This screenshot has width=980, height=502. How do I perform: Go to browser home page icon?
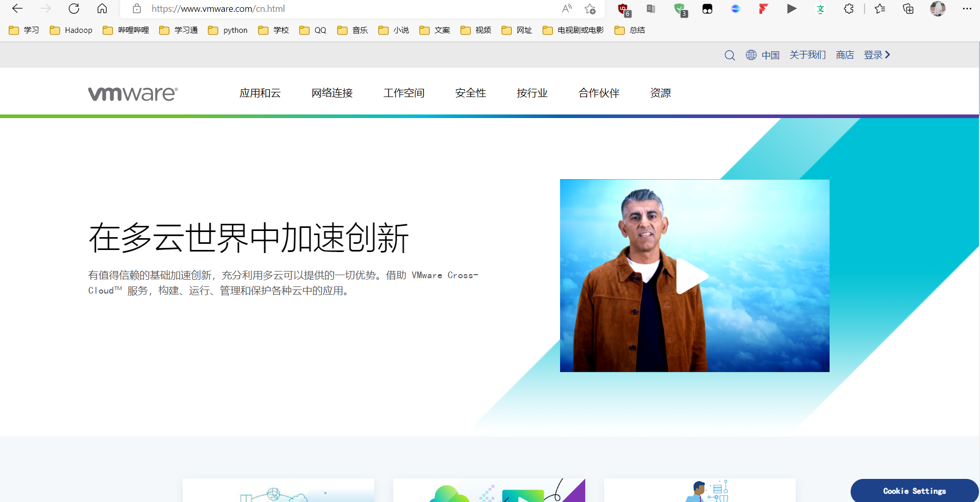coord(102,9)
